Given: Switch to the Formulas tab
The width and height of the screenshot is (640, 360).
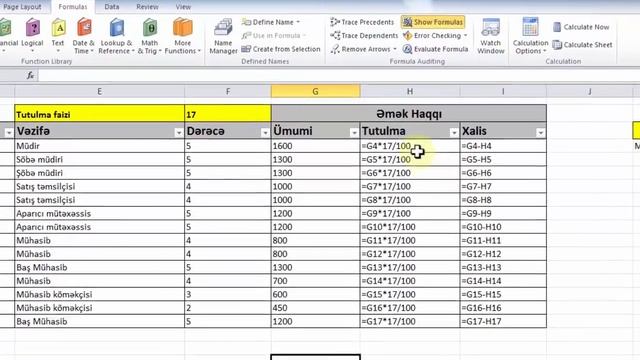Looking at the screenshot, I should point(73,7).
